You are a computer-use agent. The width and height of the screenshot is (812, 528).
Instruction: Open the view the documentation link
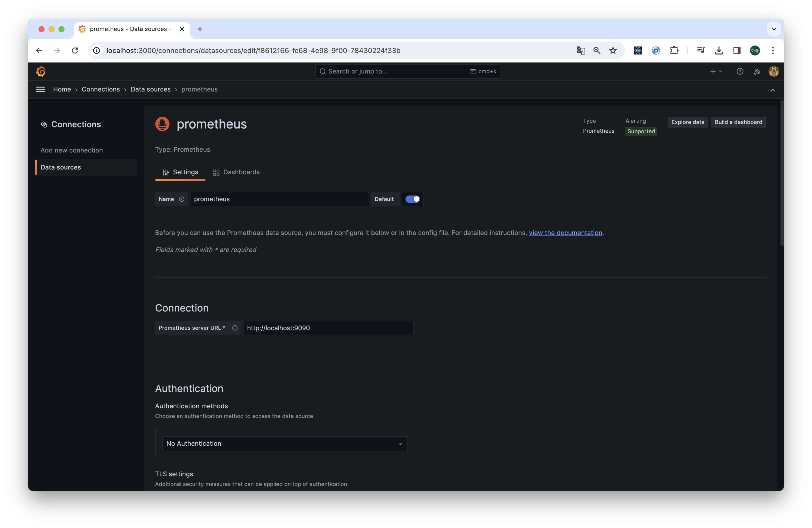[x=565, y=232]
